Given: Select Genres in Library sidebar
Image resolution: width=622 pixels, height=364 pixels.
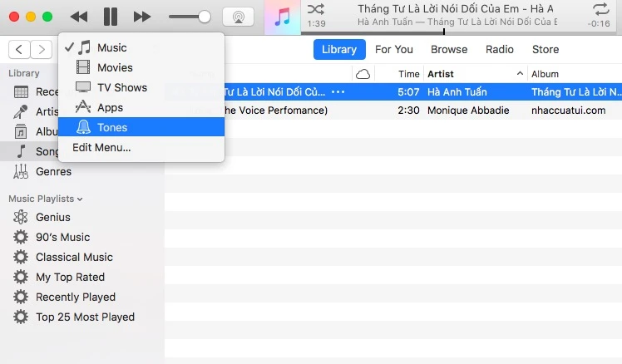Looking at the screenshot, I should point(53,171).
